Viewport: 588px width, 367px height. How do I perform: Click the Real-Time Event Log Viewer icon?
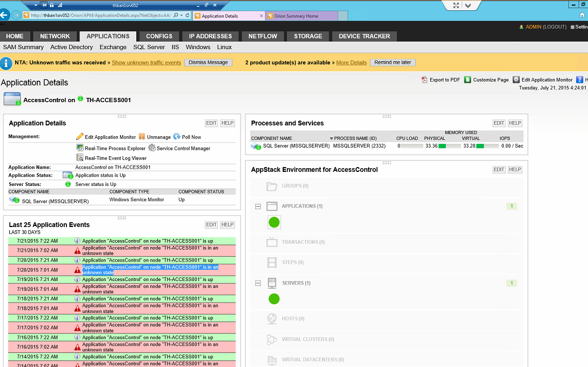coord(80,158)
